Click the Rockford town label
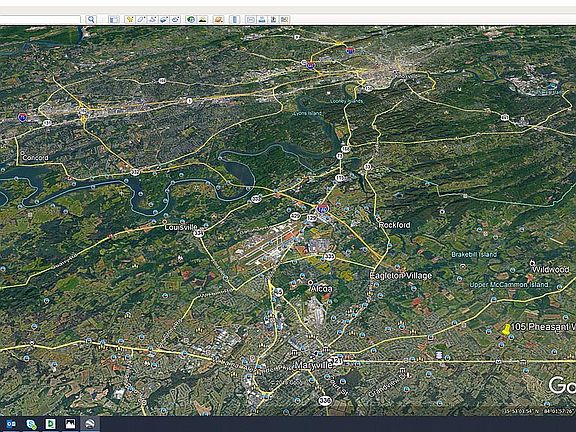This screenshot has width=576, height=432. tap(394, 225)
